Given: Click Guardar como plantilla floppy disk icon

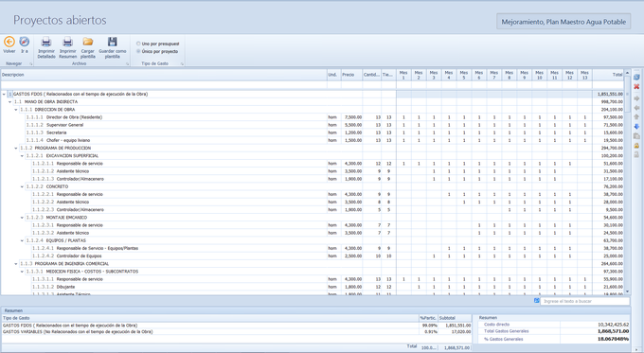Looking at the screenshot, I should click(112, 42).
